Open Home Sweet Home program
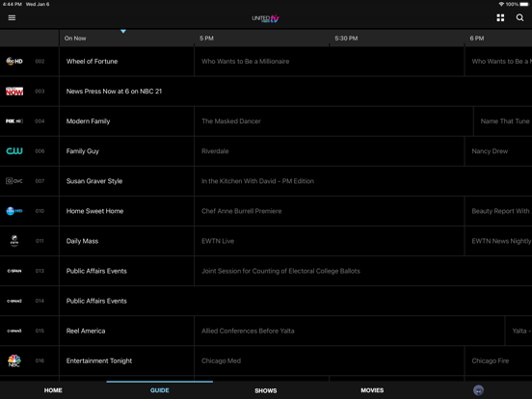Viewport: 532px width, 399px height. click(126, 211)
